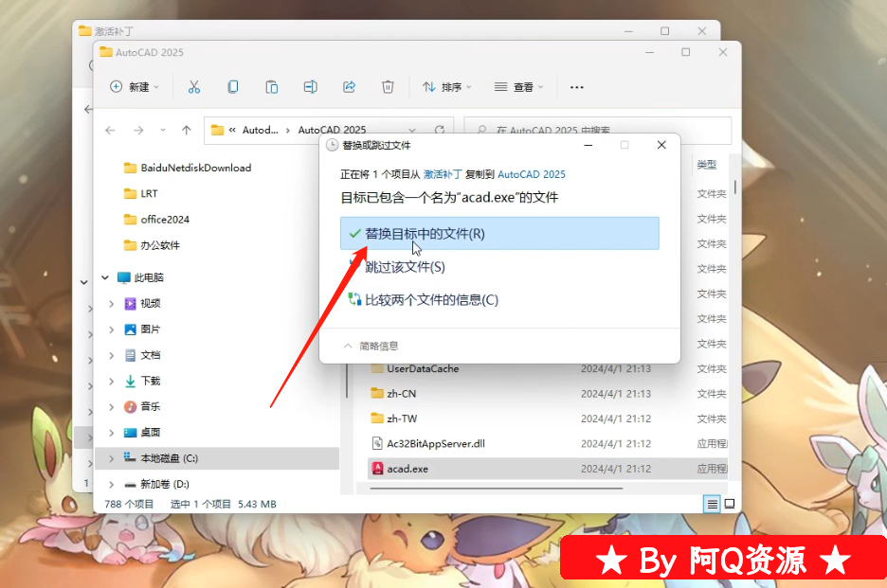Select 此电脑 in navigation pane
This screenshot has height=588, width=887.
tap(141, 277)
